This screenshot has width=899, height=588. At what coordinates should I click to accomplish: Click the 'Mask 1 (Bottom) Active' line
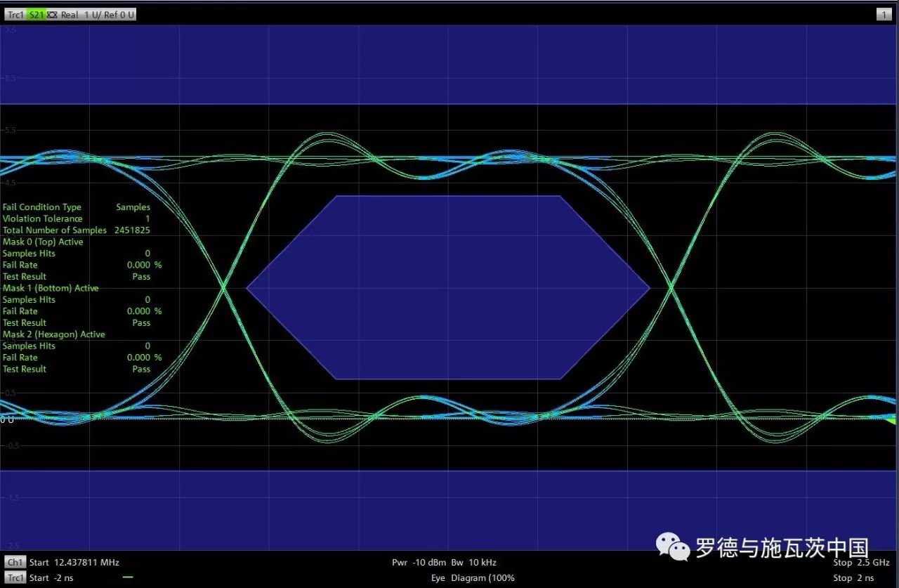click(x=51, y=288)
